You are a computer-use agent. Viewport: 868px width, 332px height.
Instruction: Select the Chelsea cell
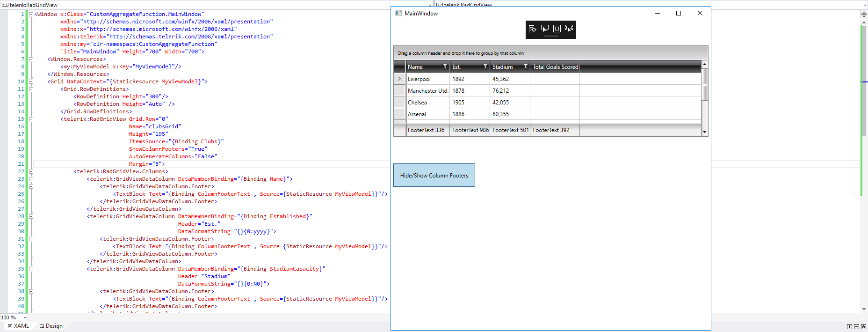[x=428, y=102]
